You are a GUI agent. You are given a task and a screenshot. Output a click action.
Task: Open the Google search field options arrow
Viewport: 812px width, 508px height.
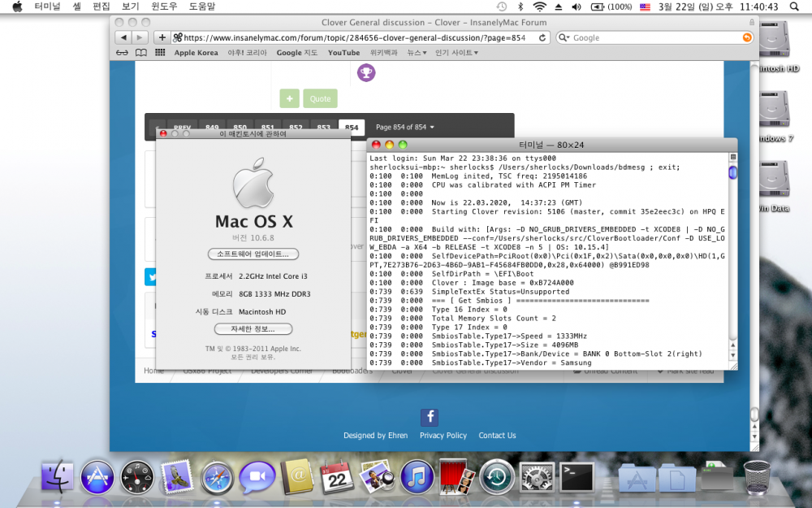(564, 38)
